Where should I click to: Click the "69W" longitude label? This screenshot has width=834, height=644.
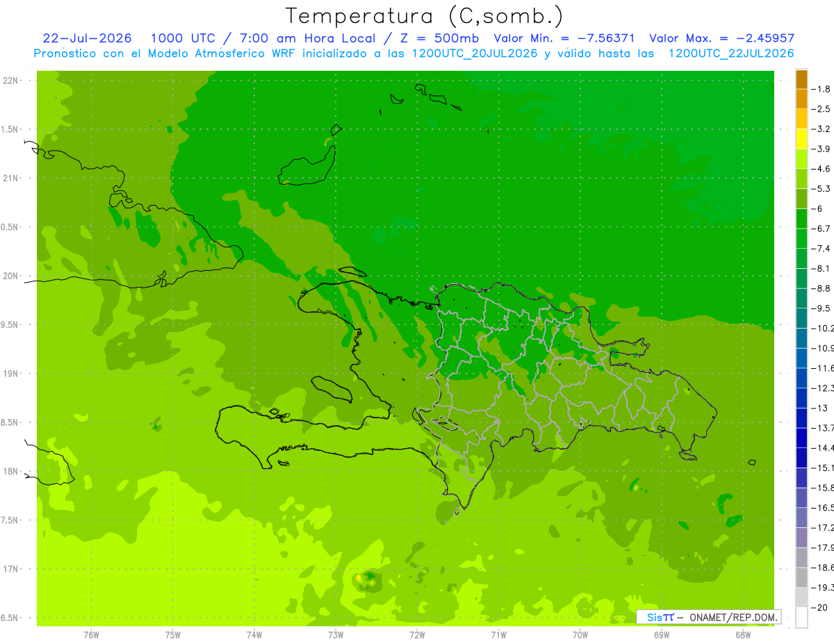click(662, 635)
